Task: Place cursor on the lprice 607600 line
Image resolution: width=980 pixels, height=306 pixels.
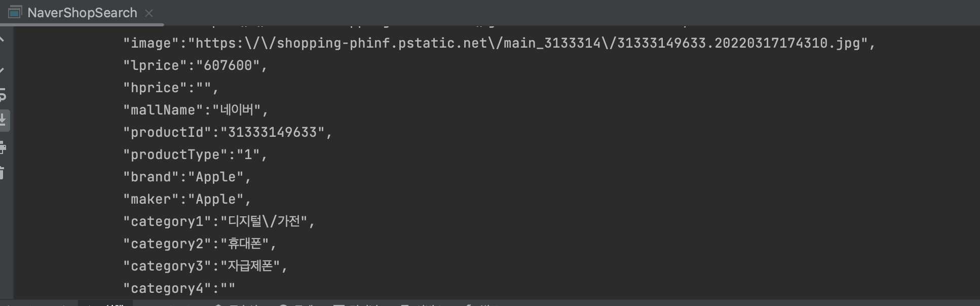Action: coord(195,65)
